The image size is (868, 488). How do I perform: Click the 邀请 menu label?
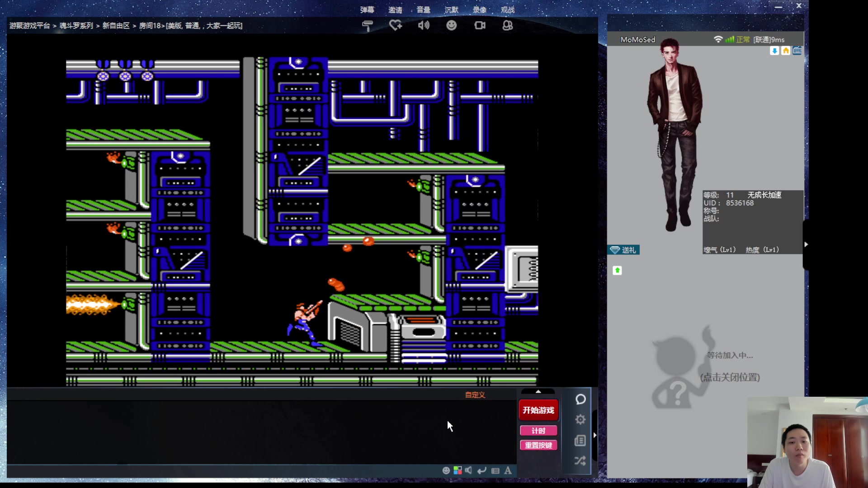click(395, 10)
